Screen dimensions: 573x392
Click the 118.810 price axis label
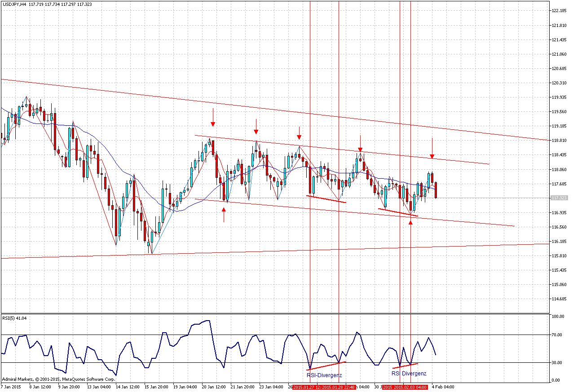pyautogui.click(x=560, y=140)
